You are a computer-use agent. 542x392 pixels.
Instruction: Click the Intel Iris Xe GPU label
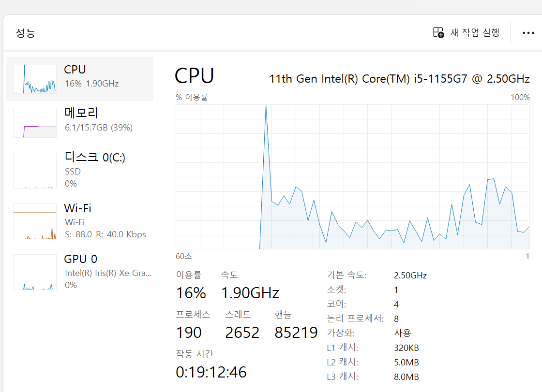pyautogui.click(x=108, y=273)
